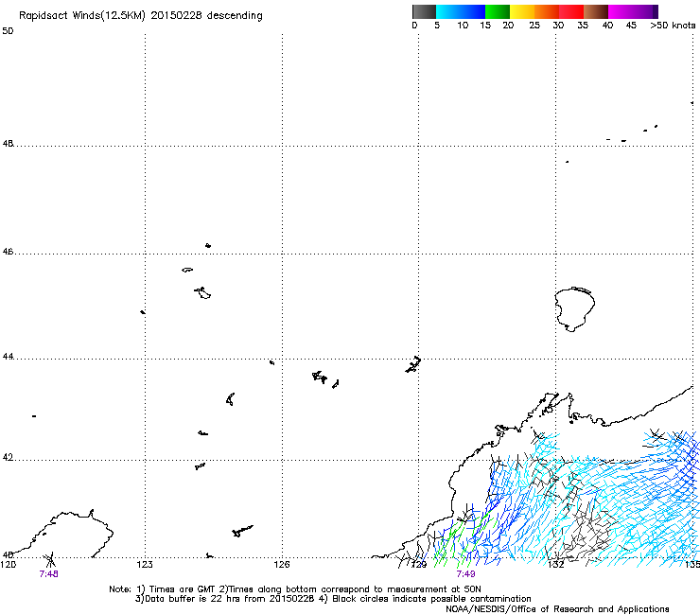This screenshot has width=700, height=615.
Task: Click the orange 25-30 knots color swatch
Action: click(x=547, y=11)
